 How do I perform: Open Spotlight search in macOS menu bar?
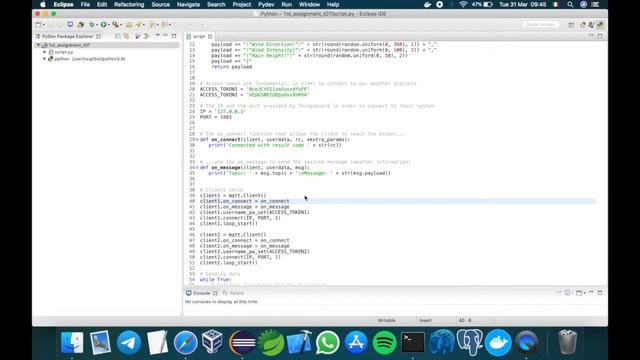(570, 4)
